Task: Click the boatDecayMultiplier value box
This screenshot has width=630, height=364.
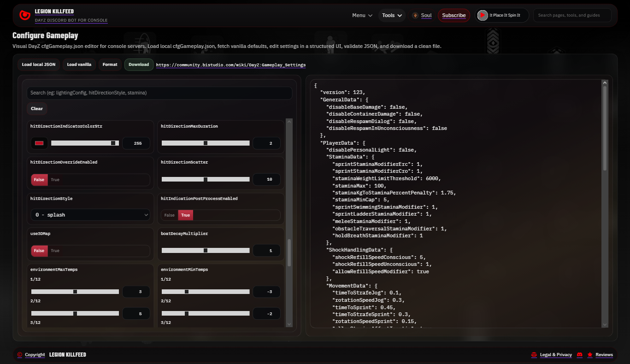Action: [266, 251]
